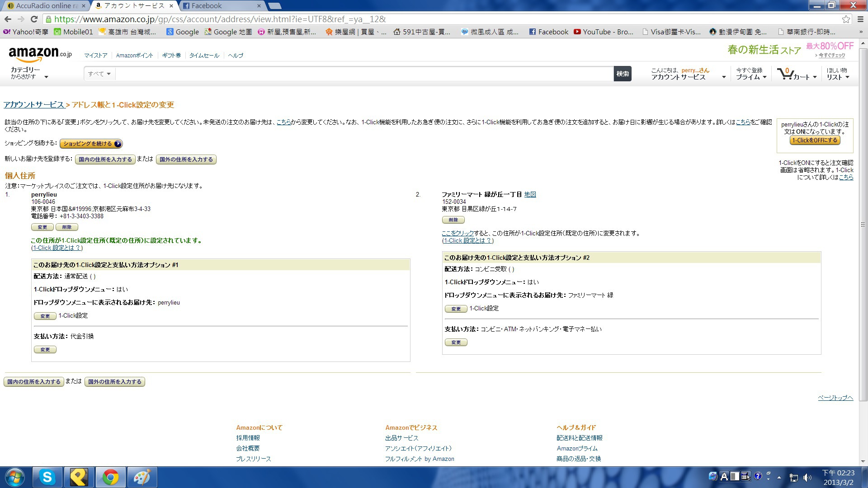868x488 pixels.
Task: Bookmark page with star icon
Action: coord(846,19)
